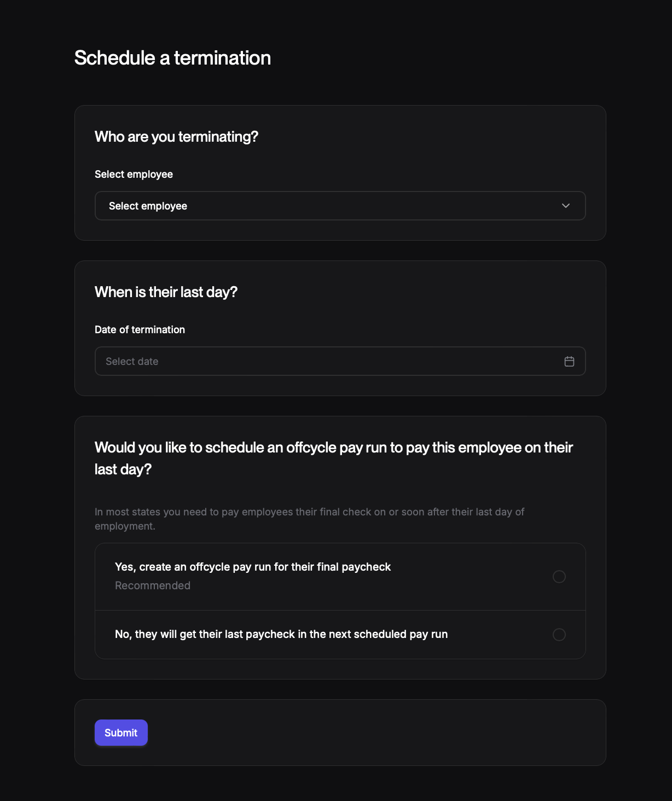672x801 pixels.
Task: Submit the termination form
Action: (x=121, y=732)
